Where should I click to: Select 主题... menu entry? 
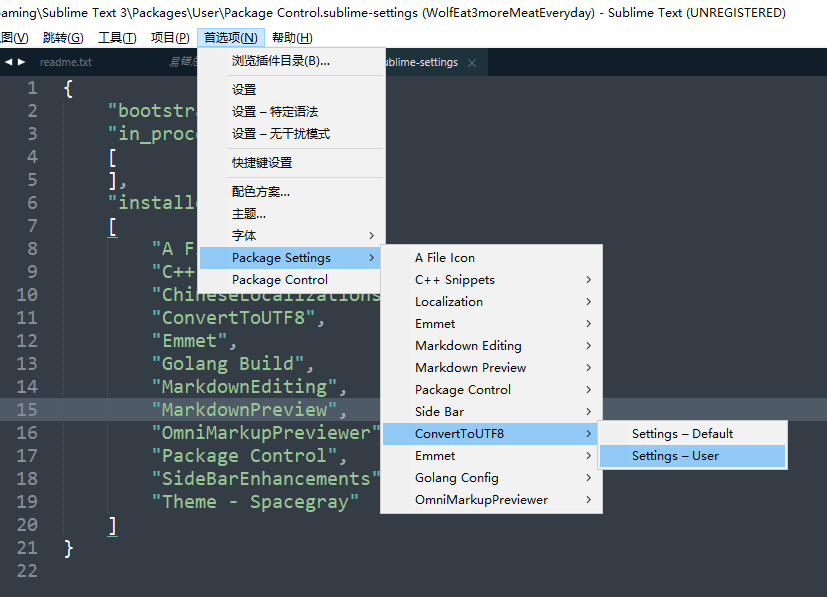click(x=291, y=214)
